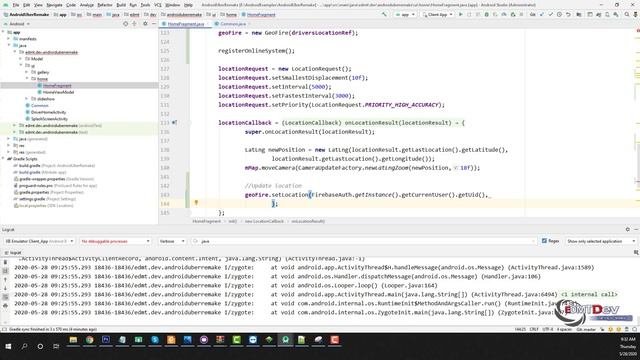Open File Explorer from the taskbar
640x360 pixels.
coord(73,340)
